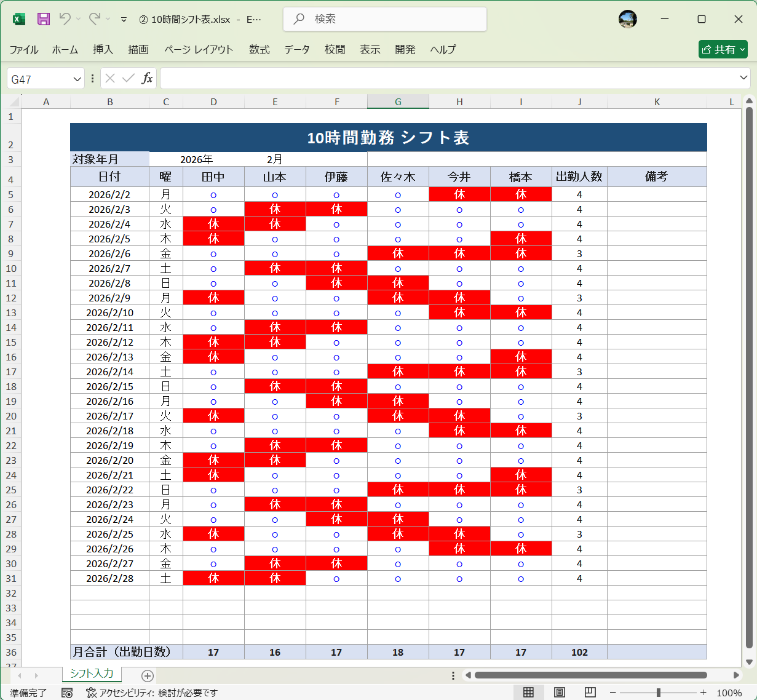Open the account profile picture
The height and width of the screenshot is (700, 757).
(628, 19)
